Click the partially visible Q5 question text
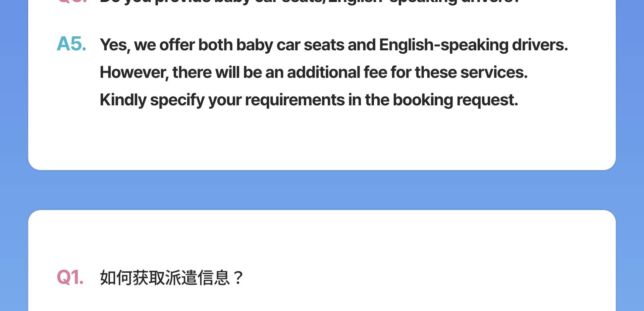The width and height of the screenshot is (644, 311). point(309,2)
